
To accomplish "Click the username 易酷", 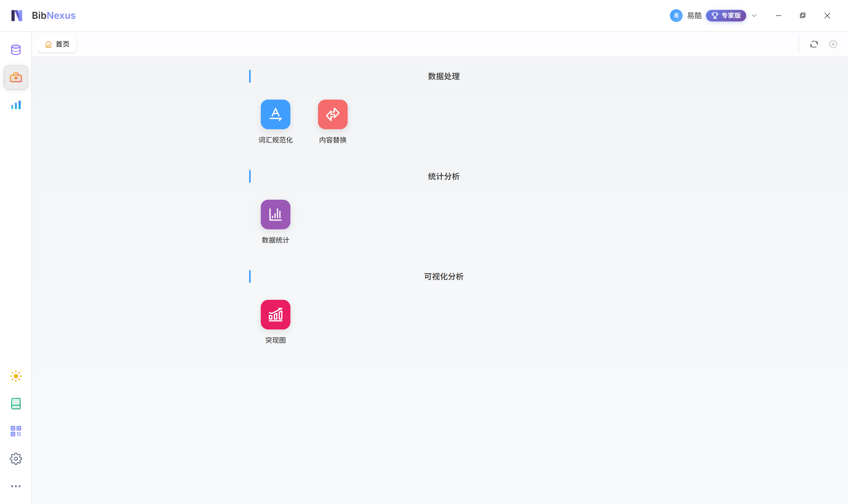I will tap(694, 16).
